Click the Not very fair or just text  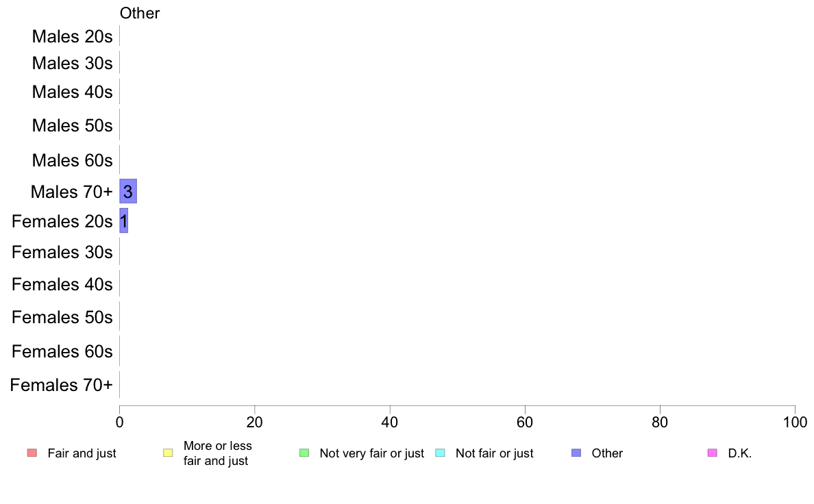[x=371, y=453]
